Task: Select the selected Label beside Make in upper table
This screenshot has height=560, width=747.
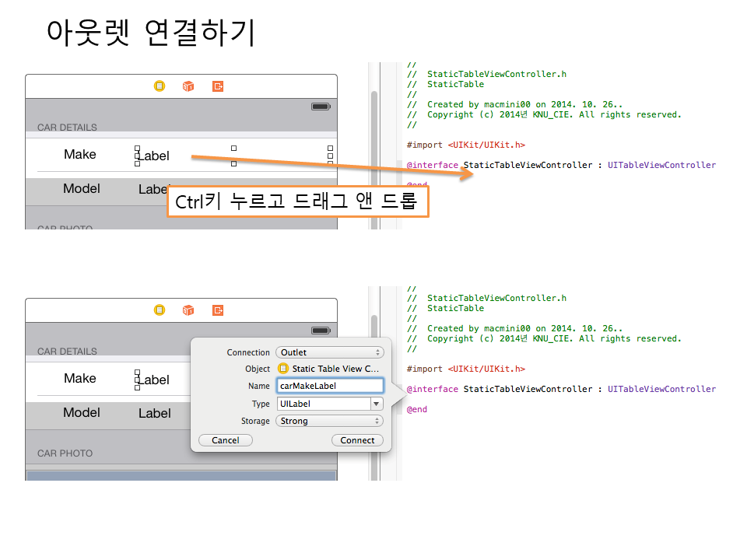Action: coord(153,156)
